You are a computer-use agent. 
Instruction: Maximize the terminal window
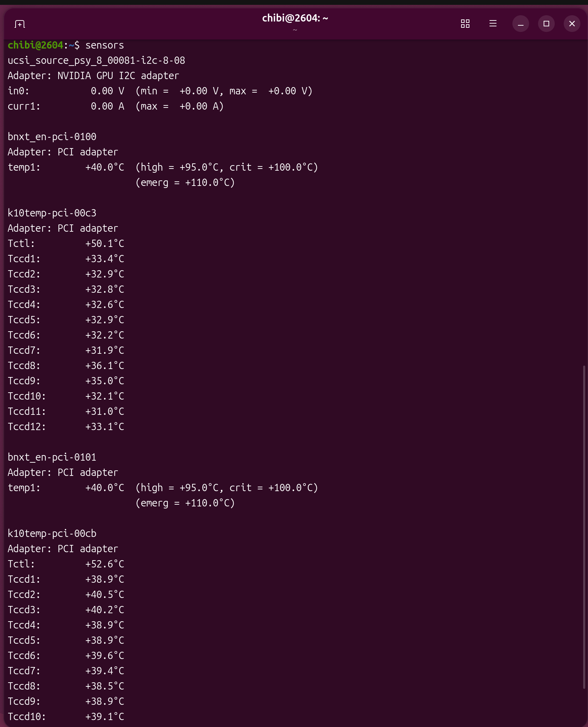click(546, 24)
